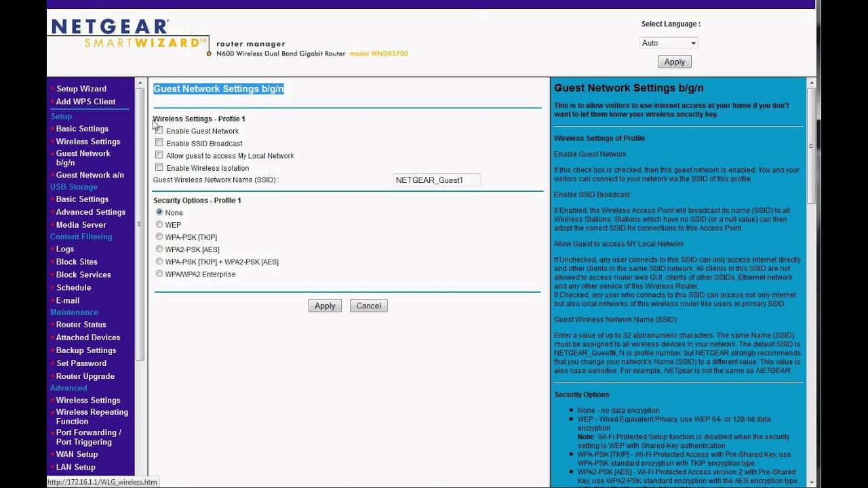868x488 pixels.
Task: Click the USB Storage section header
Action: pyautogui.click(x=74, y=187)
